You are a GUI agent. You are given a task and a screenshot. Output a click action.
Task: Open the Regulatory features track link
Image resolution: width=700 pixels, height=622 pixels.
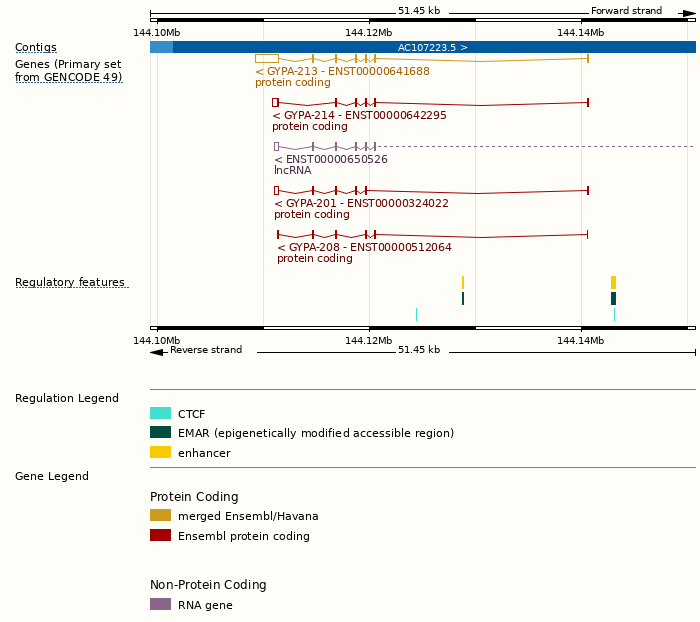70,283
